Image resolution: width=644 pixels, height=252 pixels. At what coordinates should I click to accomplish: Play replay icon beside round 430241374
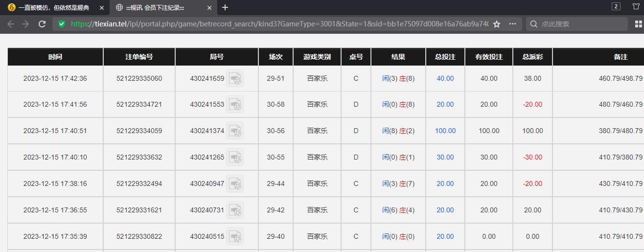235,131
